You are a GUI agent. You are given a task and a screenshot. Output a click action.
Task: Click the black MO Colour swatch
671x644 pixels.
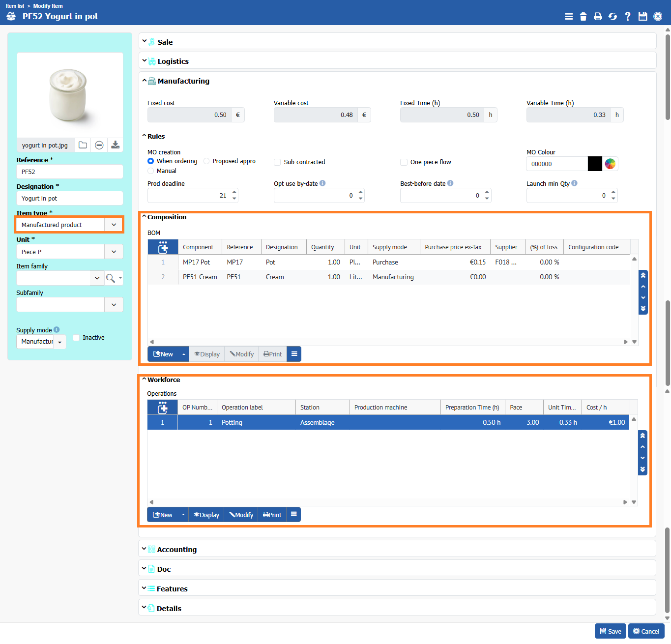click(x=595, y=164)
